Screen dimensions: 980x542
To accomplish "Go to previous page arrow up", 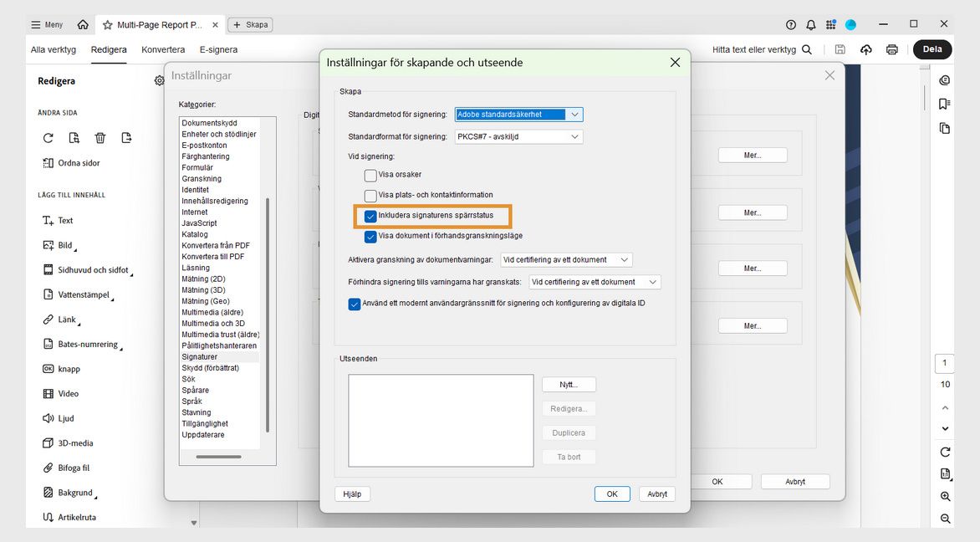I will pos(945,407).
